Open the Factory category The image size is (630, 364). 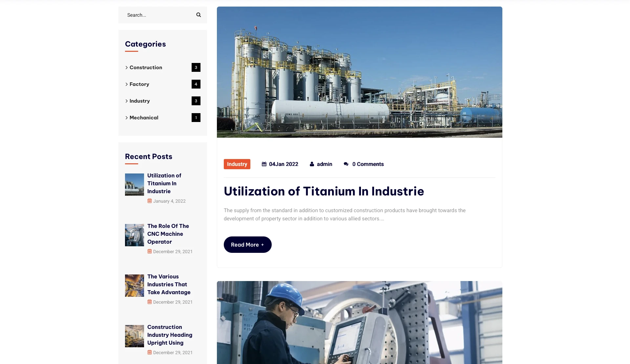[139, 84]
